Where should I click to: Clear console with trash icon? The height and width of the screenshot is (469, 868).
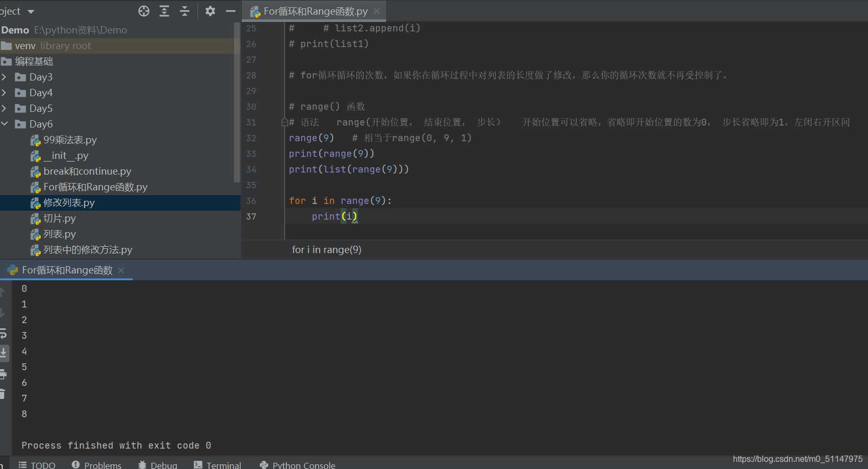3,394
